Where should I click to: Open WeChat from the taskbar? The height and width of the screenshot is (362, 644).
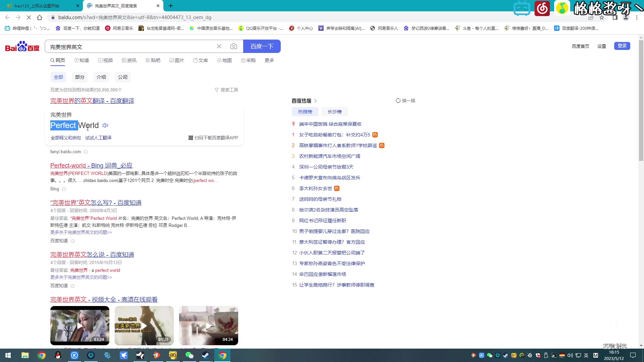click(190, 355)
